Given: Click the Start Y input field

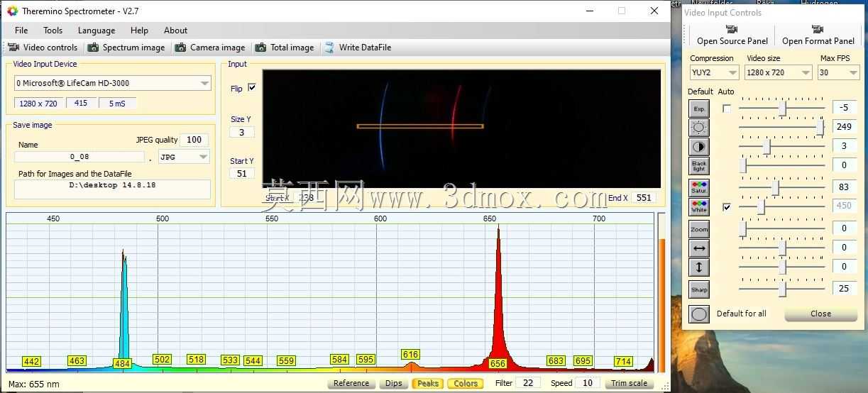Looking at the screenshot, I should pyautogui.click(x=241, y=173).
